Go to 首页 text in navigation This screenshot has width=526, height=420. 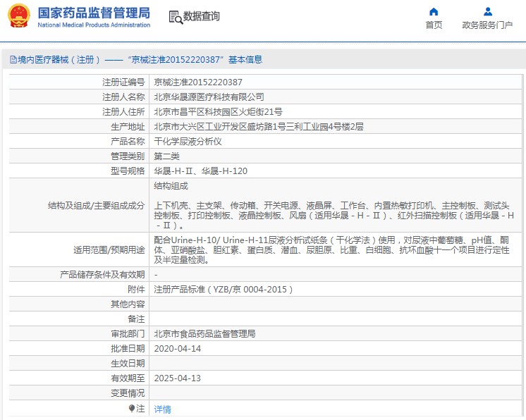point(434,25)
